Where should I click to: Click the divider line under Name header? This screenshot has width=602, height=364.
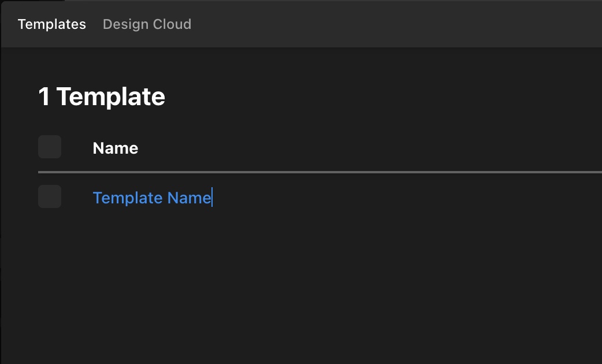click(x=320, y=172)
